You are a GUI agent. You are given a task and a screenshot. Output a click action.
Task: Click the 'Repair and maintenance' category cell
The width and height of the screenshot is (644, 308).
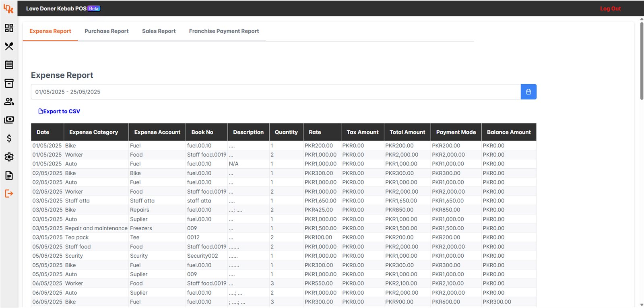96,228
